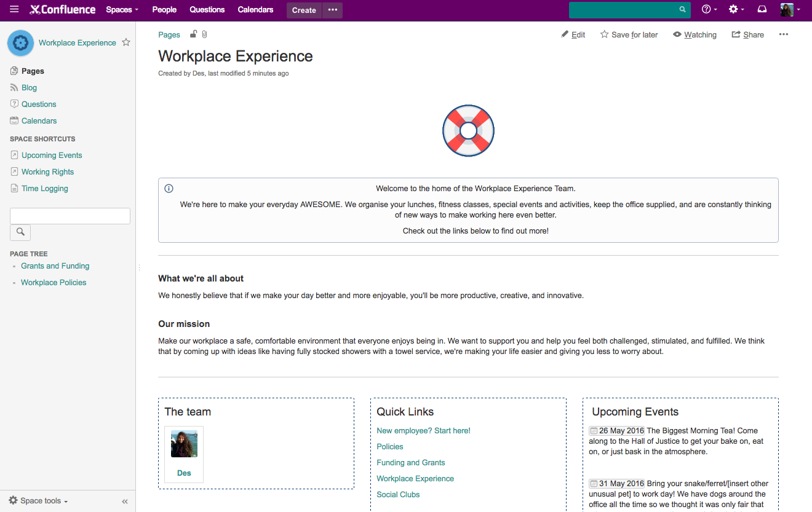Image resolution: width=812 pixels, height=512 pixels.
Task: Open the hamburger navigation menu
Action: 14,9
